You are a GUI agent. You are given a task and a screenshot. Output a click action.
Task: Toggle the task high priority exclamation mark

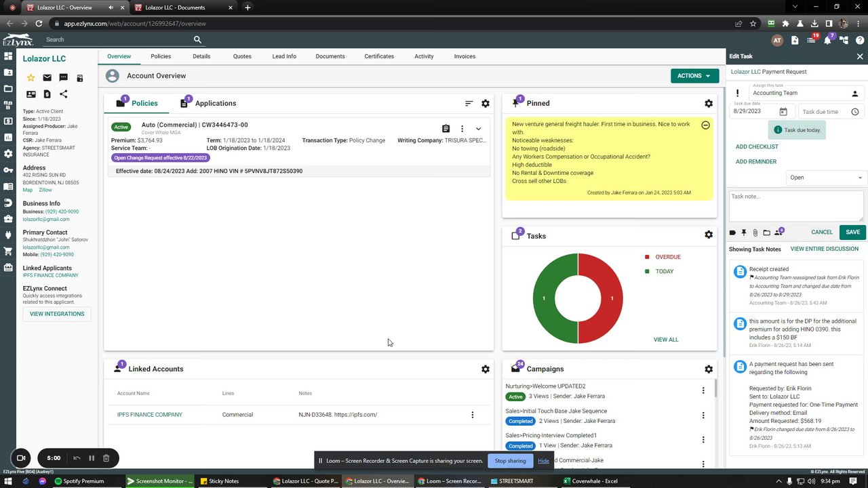pos(738,93)
